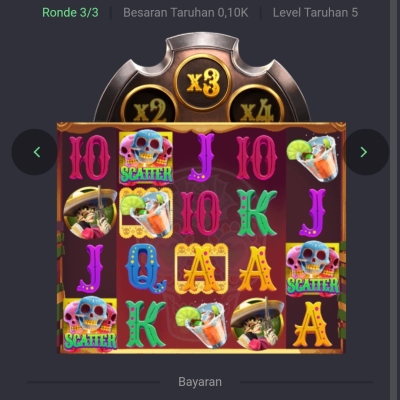Image resolution: width=400 pixels, height=400 pixels.
Task: Select the x4 multiplier chamber
Action: pos(257,106)
